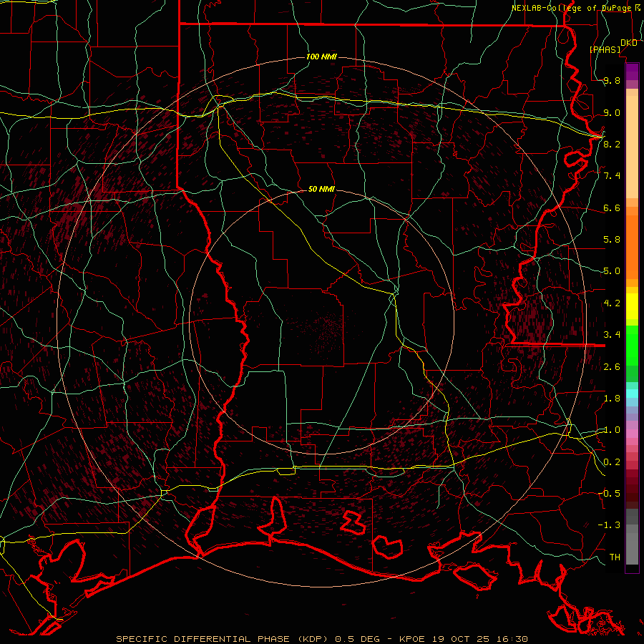Click the '5.0' legend value
The height and width of the screenshot is (644, 644).
[x=612, y=270]
